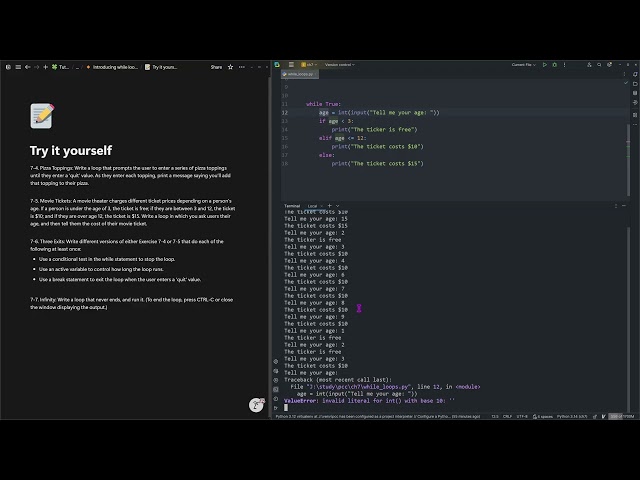Open the Python Console tool window icon
The width and height of the screenshot is (640, 480).
point(276,371)
